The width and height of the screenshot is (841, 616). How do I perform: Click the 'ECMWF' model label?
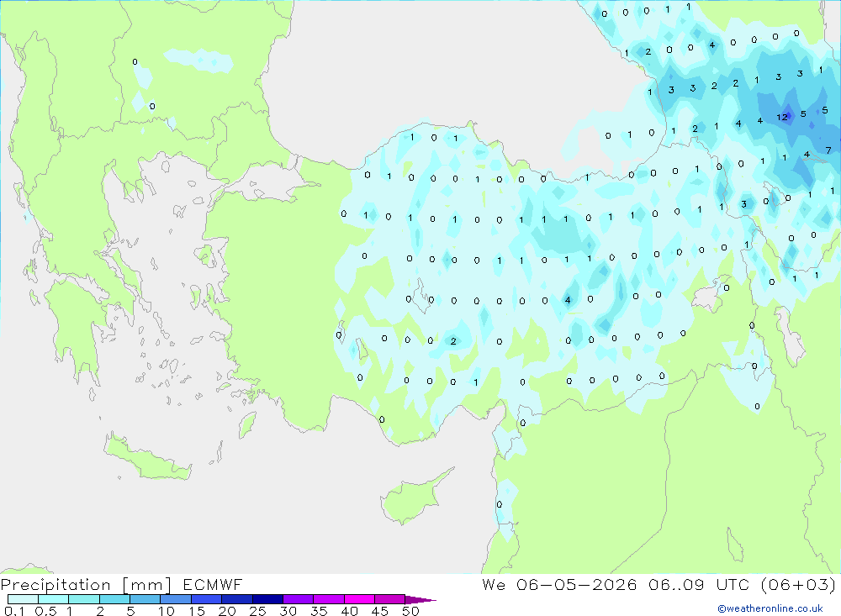(213, 584)
